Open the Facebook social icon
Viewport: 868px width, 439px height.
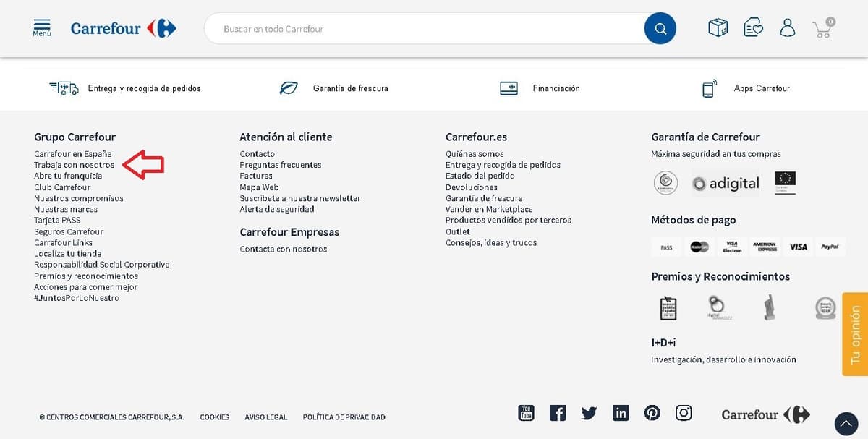pos(558,413)
